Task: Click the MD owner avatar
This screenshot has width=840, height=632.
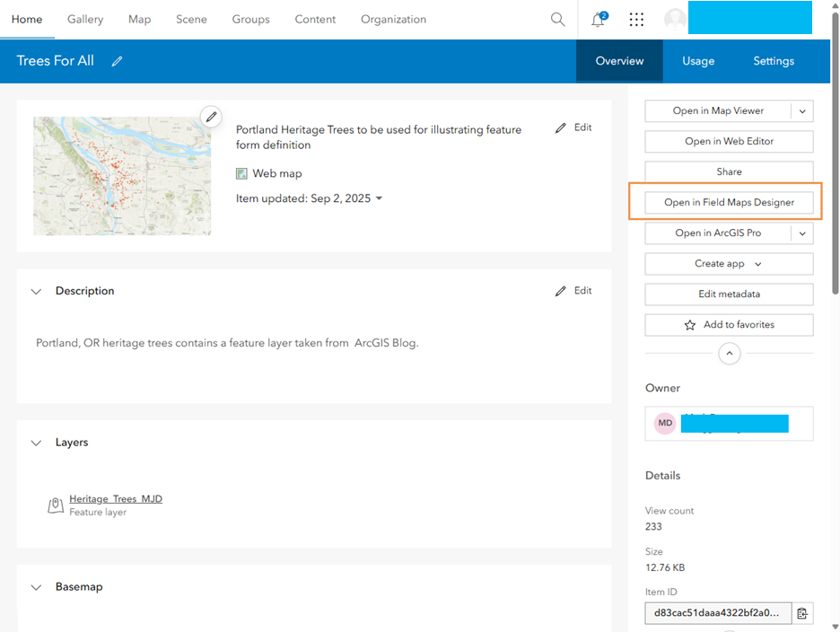Action: click(664, 423)
